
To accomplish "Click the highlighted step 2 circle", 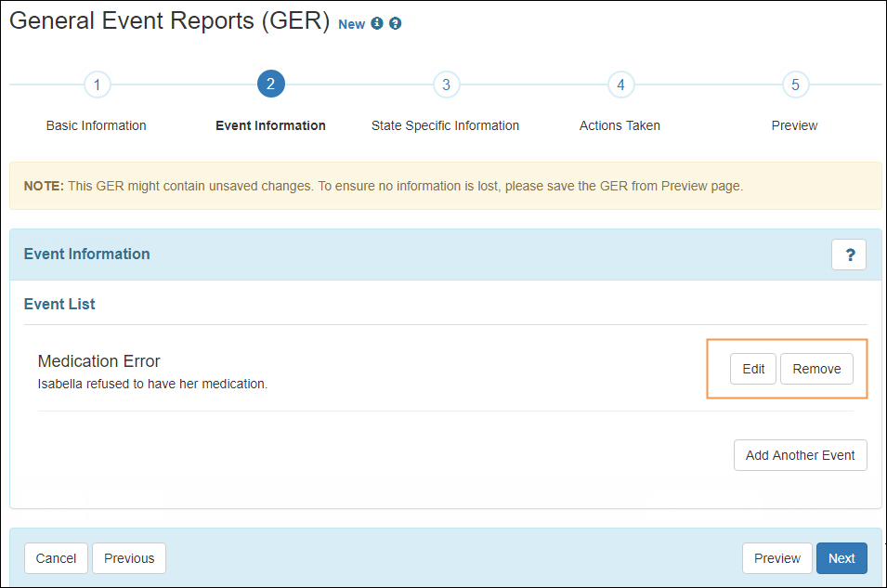I will pyautogui.click(x=270, y=85).
